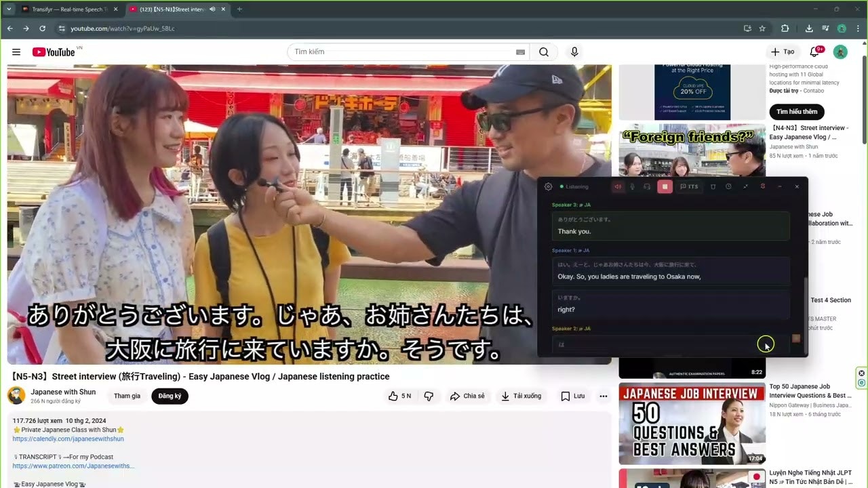Open Chrome three-dot menu
The width and height of the screenshot is (868, 488).
click(858, 28)
